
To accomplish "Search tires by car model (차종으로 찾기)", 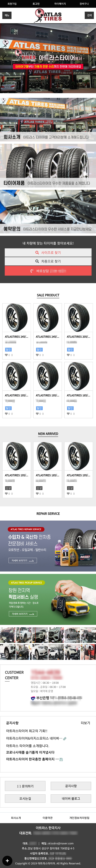I will (x=48, y=261).
